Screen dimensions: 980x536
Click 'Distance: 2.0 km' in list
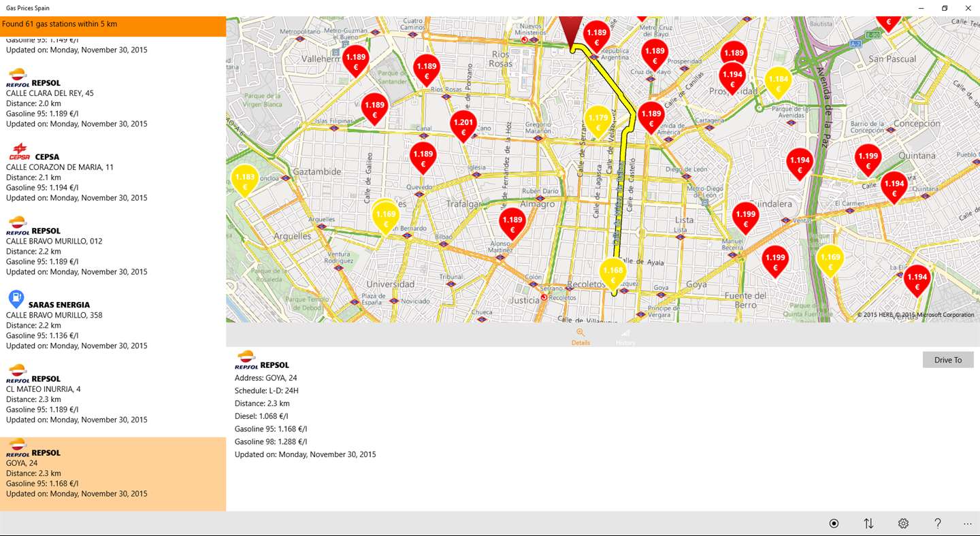click(x=33, y=103)
